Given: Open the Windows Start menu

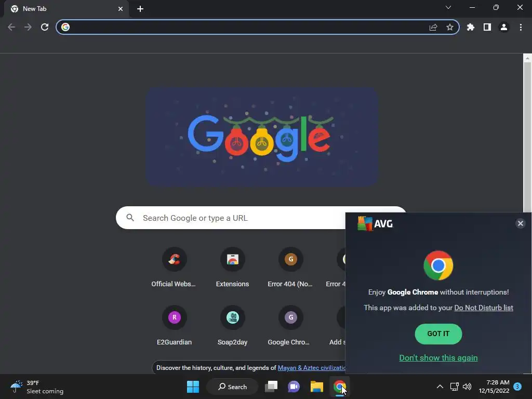Looking at the screenshot, I should [x=193, y=387].
